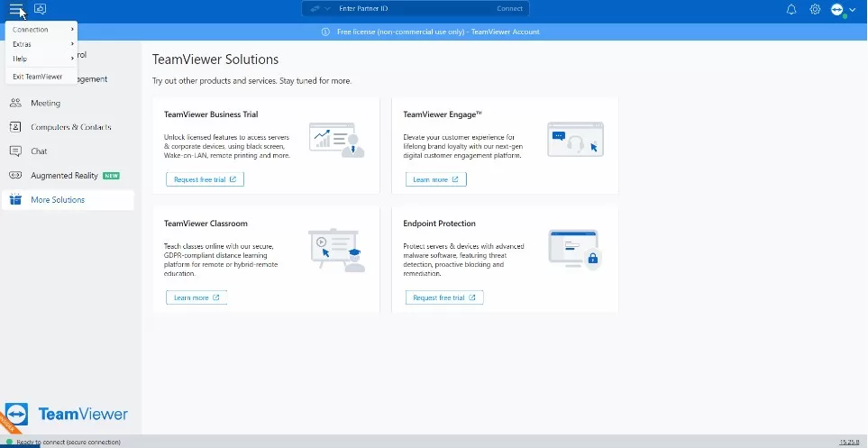Click the TeamViewer account avatar
The width and height of the screenshot is (868, 448).
pos(837,9)
